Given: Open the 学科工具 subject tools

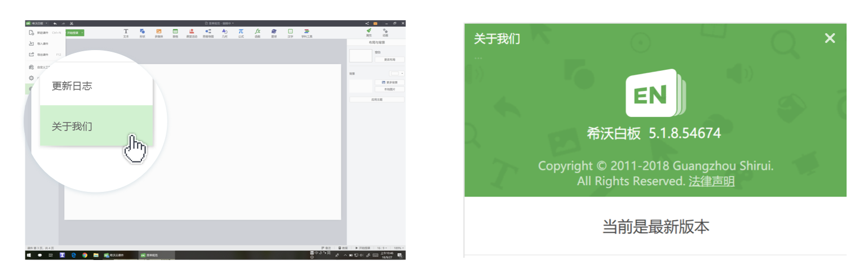Looking at the screenshot, I should (x=307, y=33).
